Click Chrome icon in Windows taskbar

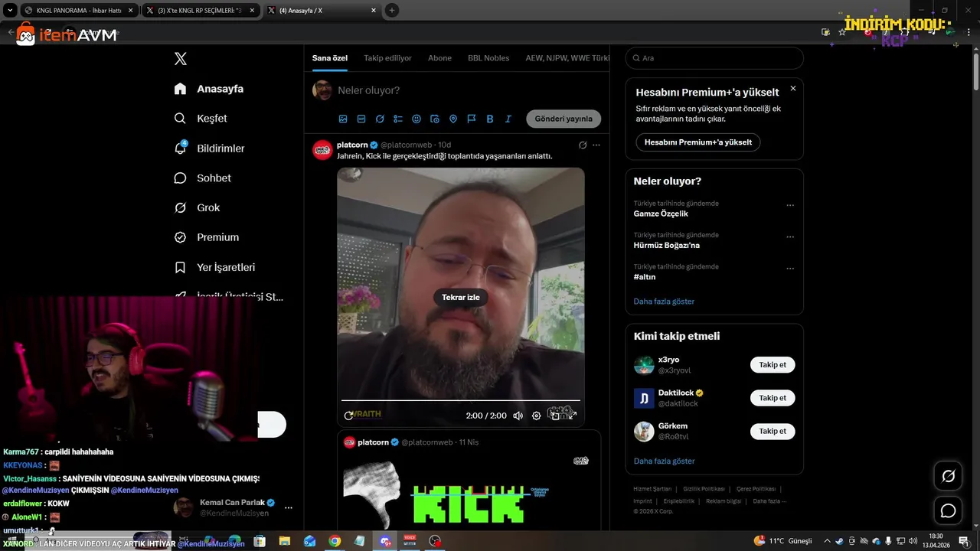(x=335, y=541)
